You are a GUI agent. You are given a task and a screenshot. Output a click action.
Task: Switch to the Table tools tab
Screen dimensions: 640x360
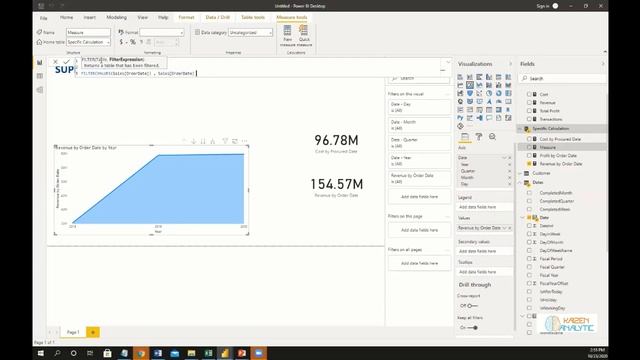[253, 18]
